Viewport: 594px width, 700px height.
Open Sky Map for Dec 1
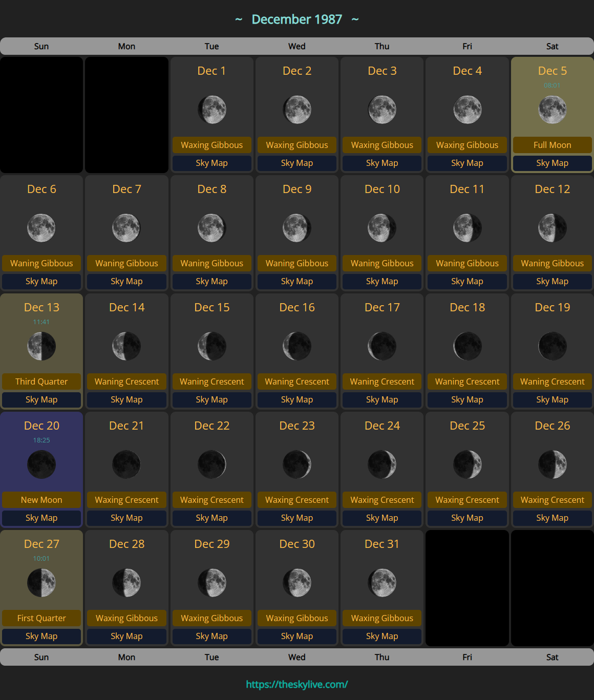tap(212, 163)
